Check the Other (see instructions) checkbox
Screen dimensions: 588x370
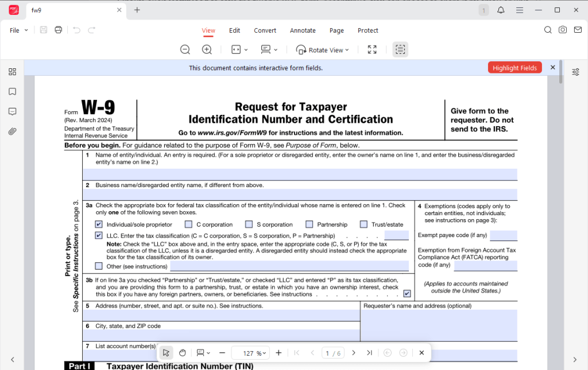99,266
